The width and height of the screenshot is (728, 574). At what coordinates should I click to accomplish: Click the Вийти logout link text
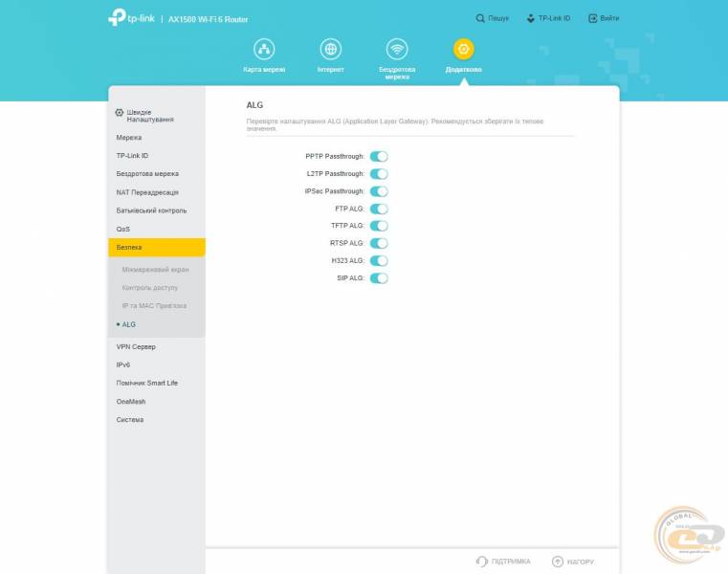pos(609,18)
